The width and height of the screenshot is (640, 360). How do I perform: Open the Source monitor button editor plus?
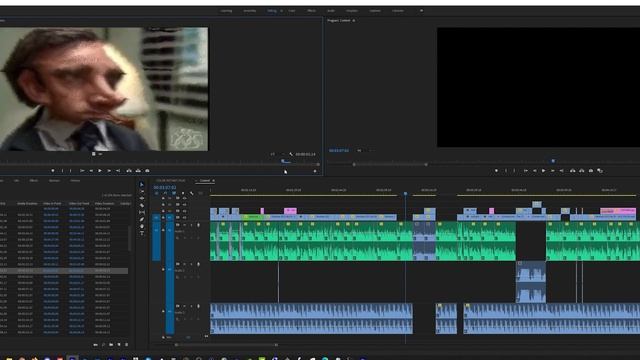[315, 171]
